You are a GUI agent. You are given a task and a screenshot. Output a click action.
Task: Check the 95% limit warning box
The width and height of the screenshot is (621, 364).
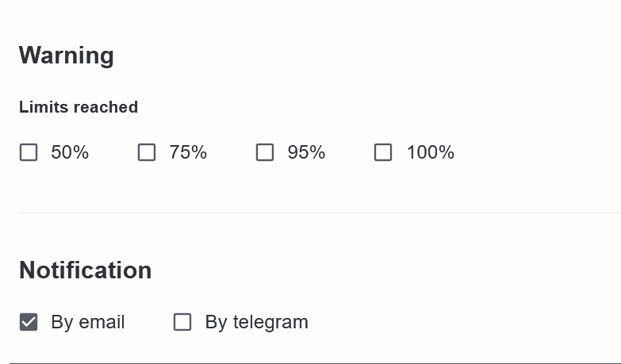(265, 152)
